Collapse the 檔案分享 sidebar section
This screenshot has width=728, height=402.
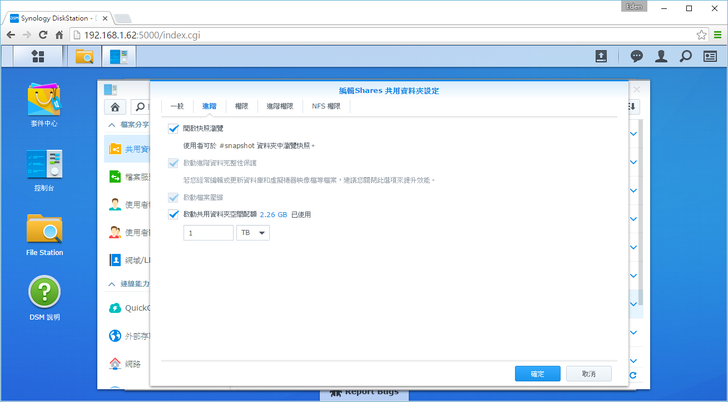click(111, 125)
